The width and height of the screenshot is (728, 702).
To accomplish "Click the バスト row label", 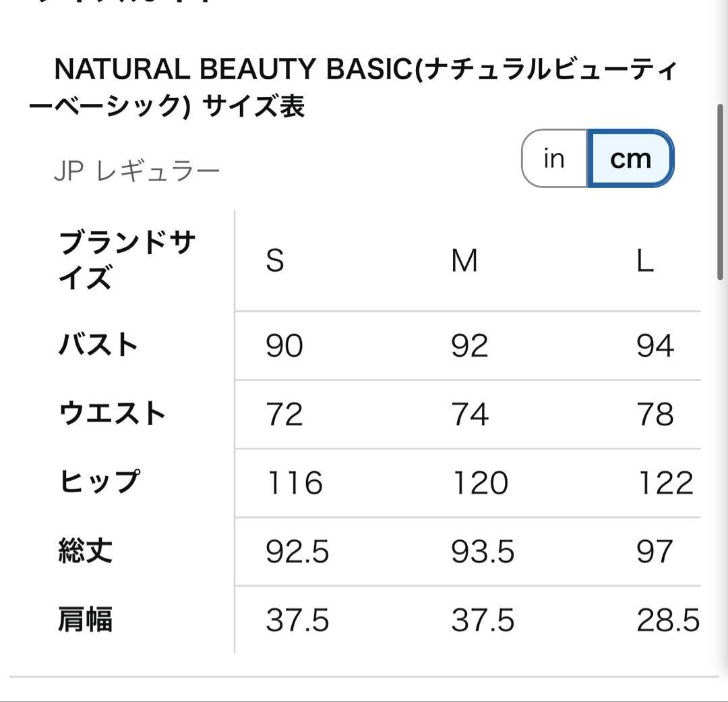I will pos(98,345).
